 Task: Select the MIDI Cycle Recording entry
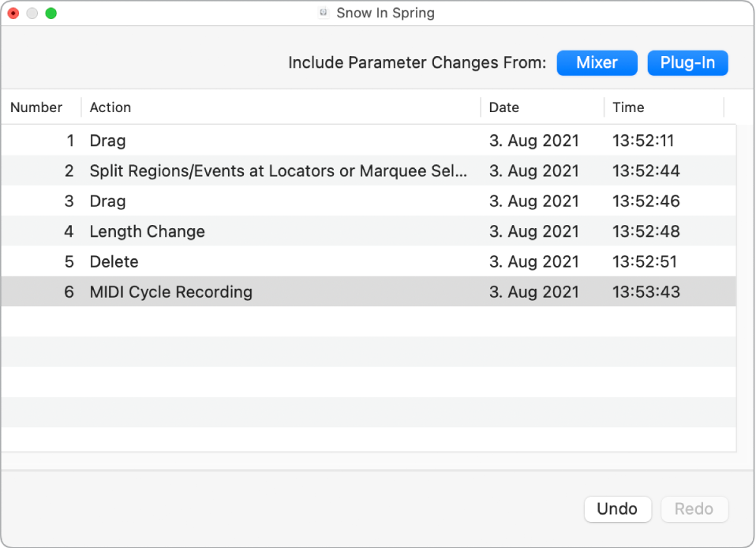tap(170, 292)
